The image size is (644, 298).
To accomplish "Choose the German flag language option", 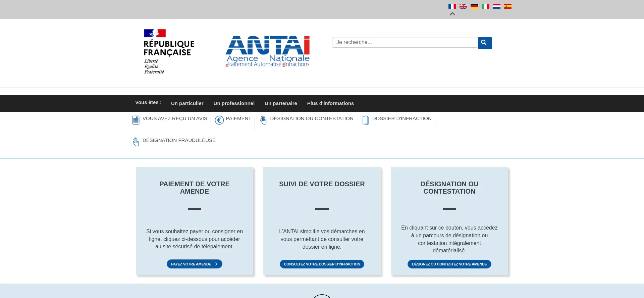I will [x=474, y=6].
